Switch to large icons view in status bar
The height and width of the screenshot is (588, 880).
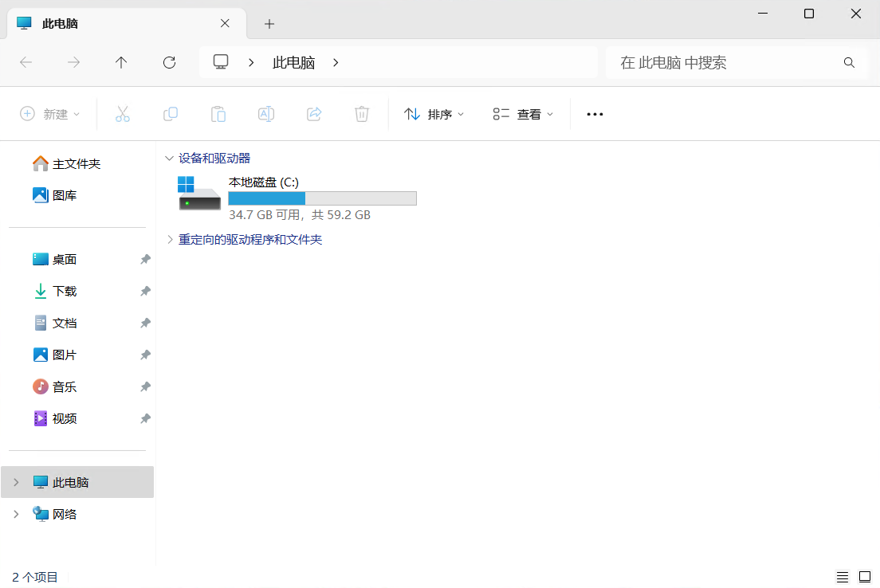[864, 576]
